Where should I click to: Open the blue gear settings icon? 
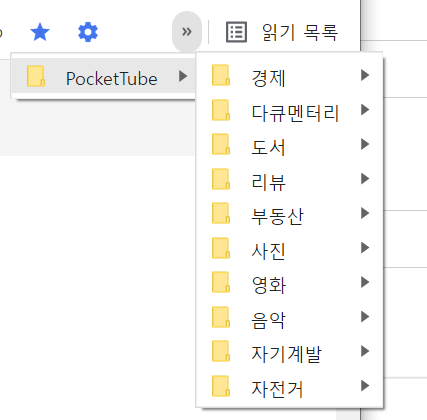tap(88, 32)
